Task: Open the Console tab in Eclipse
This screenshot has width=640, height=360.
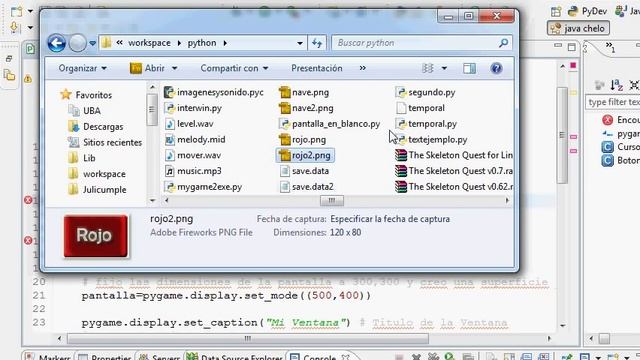Action: click(319, 358)
